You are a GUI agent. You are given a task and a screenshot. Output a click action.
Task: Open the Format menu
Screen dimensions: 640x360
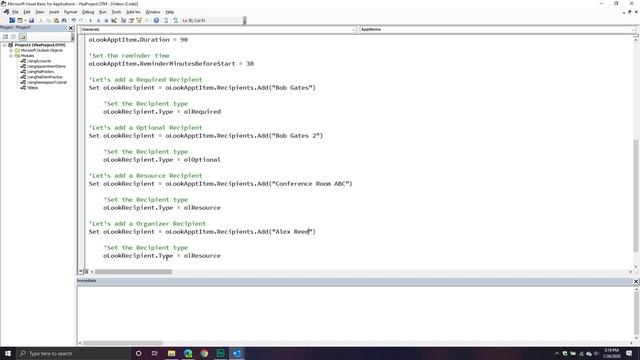pos(71,12)
